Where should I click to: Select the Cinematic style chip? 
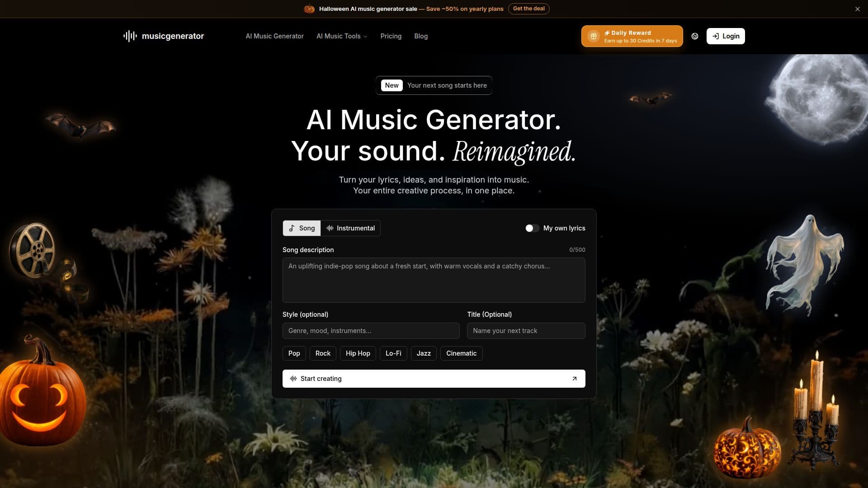coord(461,353)
